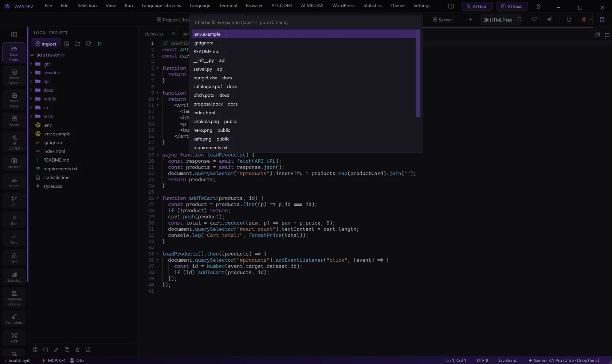Expand the docs folder
Viewport: 612px width, 364px height.
pyautogui.click(x=31, y=90)
